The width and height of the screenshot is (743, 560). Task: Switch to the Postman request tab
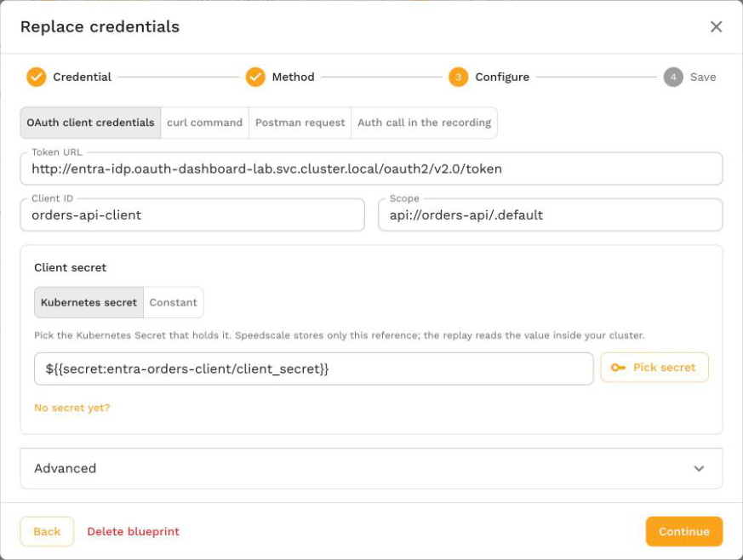pyautogui.click(x=300, y=123)
